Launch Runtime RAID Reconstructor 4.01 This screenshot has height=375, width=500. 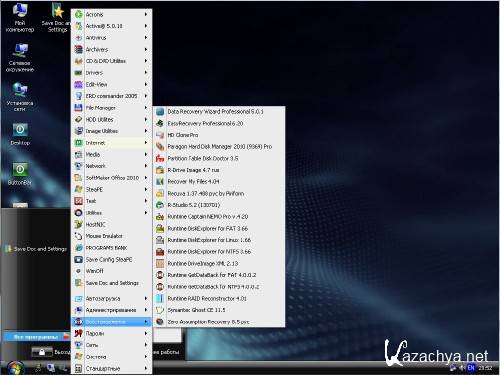[x=219, y=298]
